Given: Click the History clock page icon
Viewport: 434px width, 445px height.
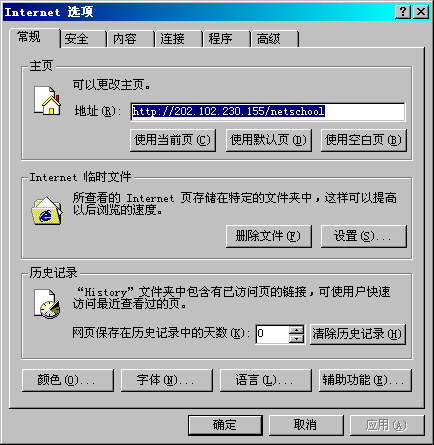Looking at the screenshot, I should point(47,304).
